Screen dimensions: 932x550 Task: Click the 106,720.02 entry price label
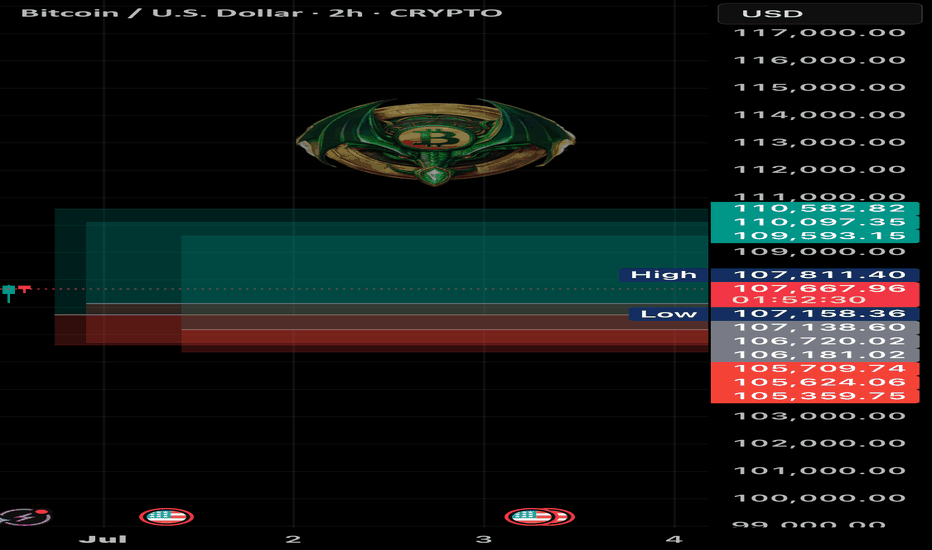[x=815, y=341]
